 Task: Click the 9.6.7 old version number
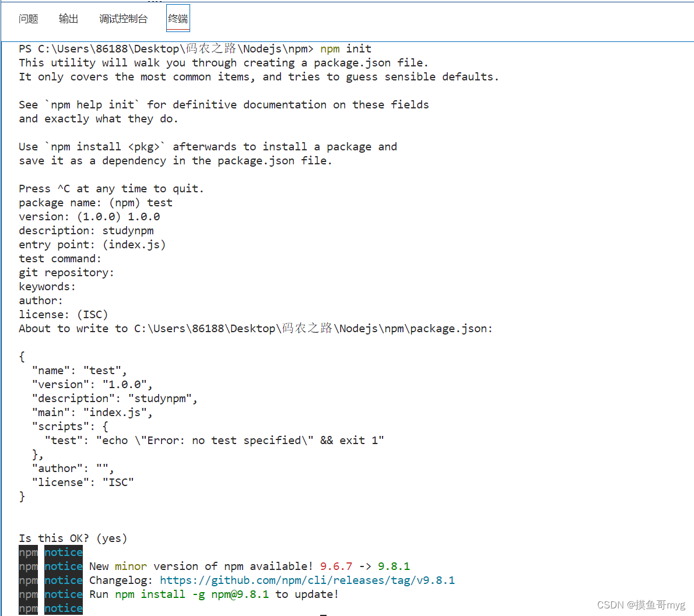click(337, 566)
